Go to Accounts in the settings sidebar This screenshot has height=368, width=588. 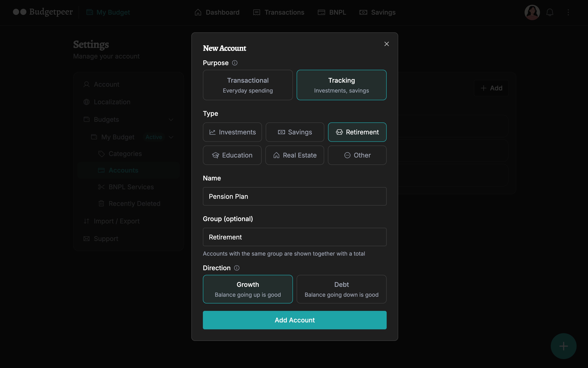(123, 170)
